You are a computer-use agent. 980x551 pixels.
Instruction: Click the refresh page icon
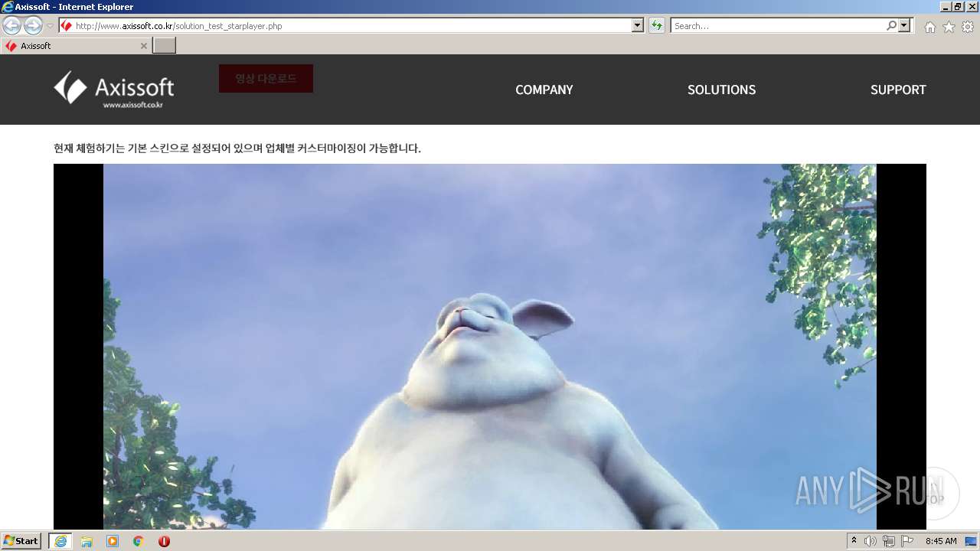coord(656,26)
